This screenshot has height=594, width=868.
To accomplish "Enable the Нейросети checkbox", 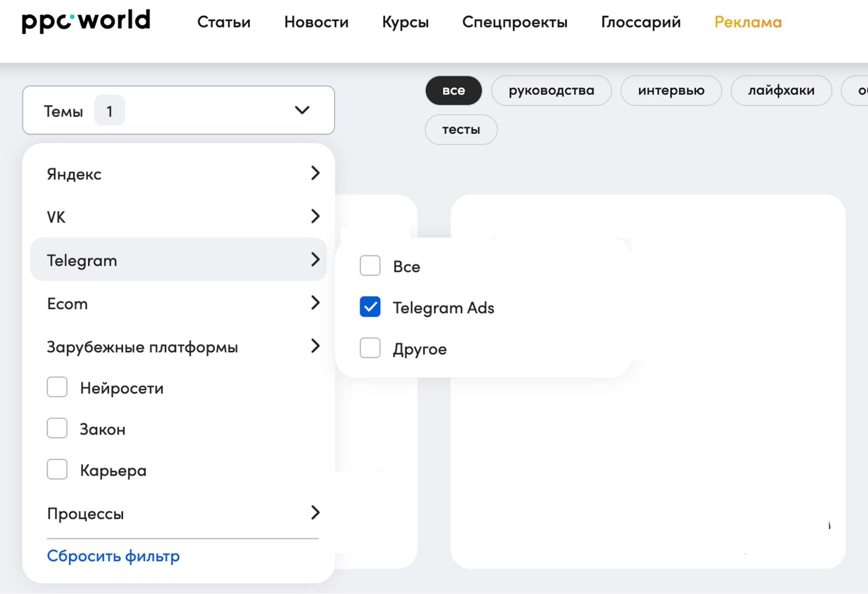I will tap(56, 387).
